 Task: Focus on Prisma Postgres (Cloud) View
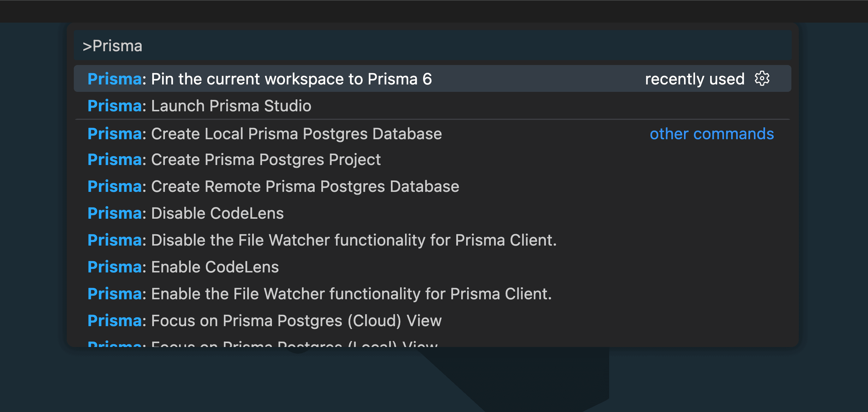[264, 320]
